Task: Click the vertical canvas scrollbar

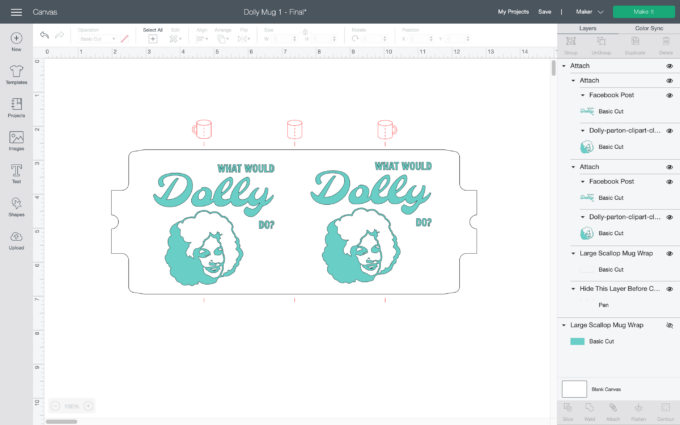Action: (553, 69)
